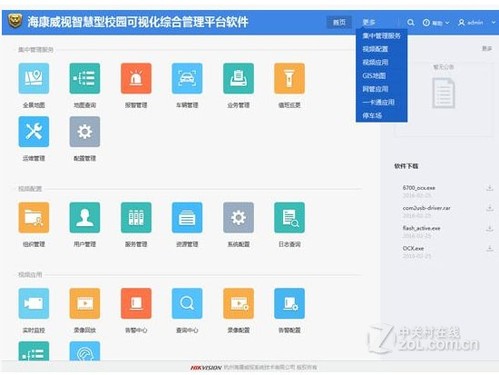Click the Hikvision shield logo in header
Viewport: 499px width, 375px height.
pos(15,21)
